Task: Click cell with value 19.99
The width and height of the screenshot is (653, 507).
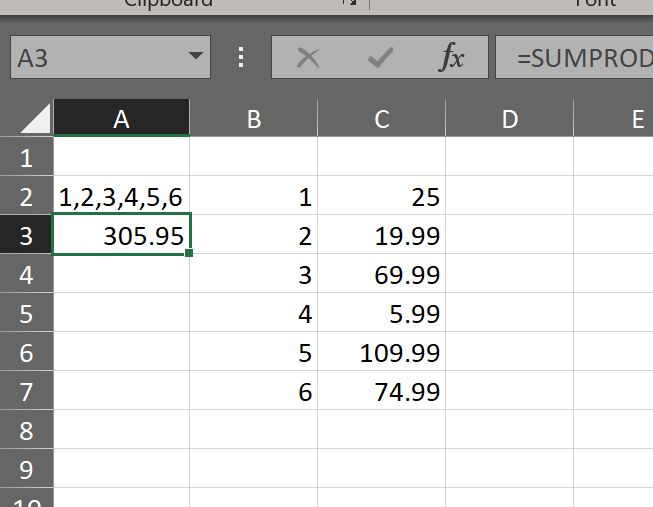Action: point(381,234)
